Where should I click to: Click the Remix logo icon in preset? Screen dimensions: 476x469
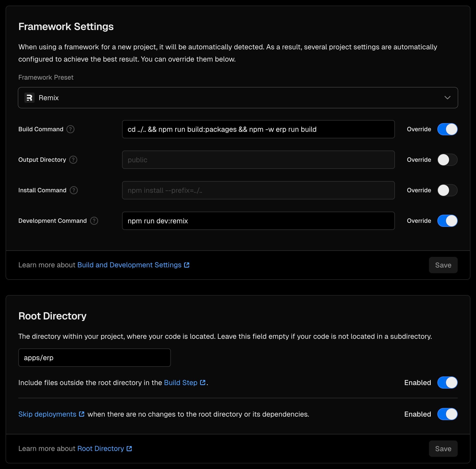pyautogui.click(x=29, y=98)
